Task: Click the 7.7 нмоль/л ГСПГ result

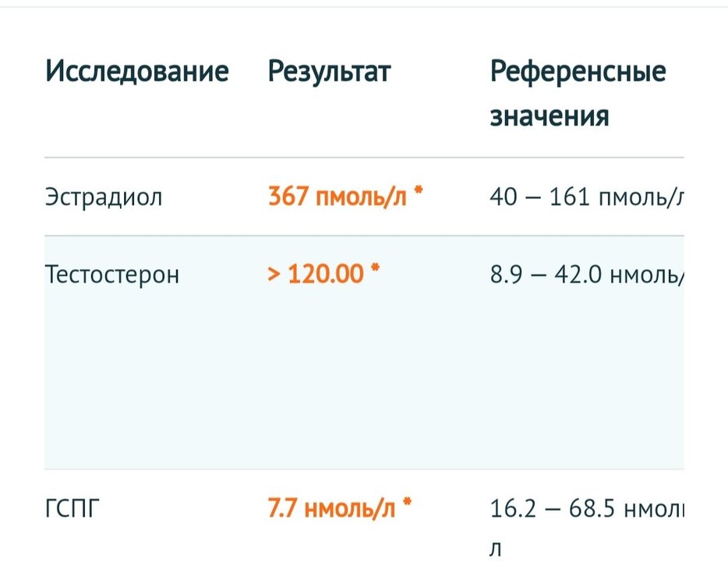Action: (x=332, y=510)
